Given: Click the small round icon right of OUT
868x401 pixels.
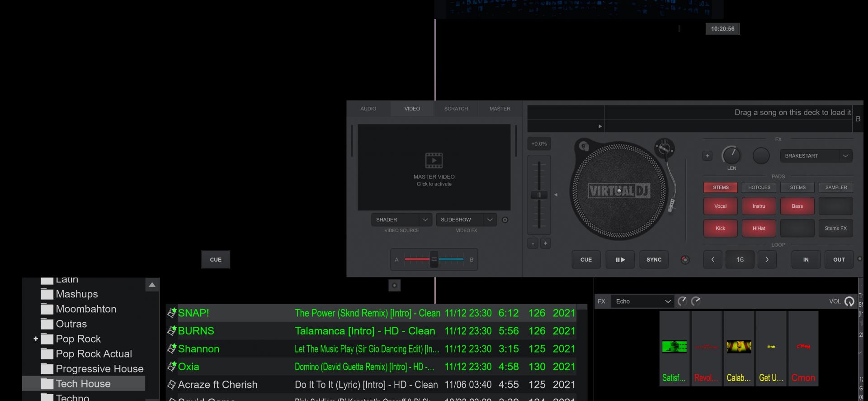Looking at the screenshot, I should 859,259.
